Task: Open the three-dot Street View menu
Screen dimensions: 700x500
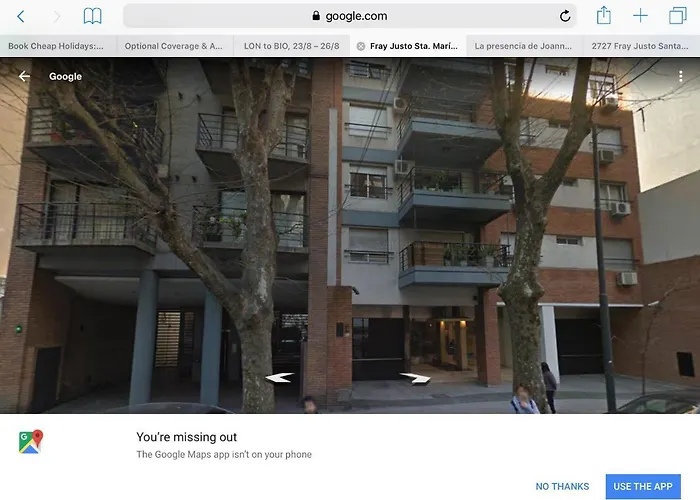Action: (680, 76)
